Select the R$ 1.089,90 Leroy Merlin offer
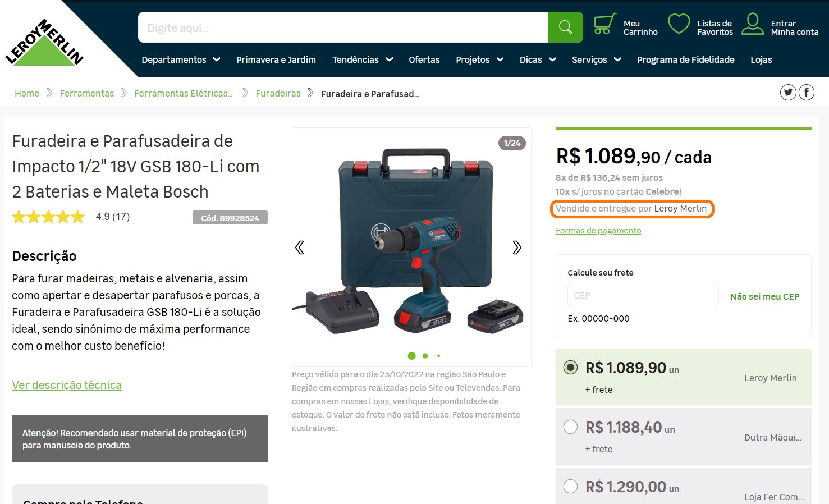 pos(570,368)
